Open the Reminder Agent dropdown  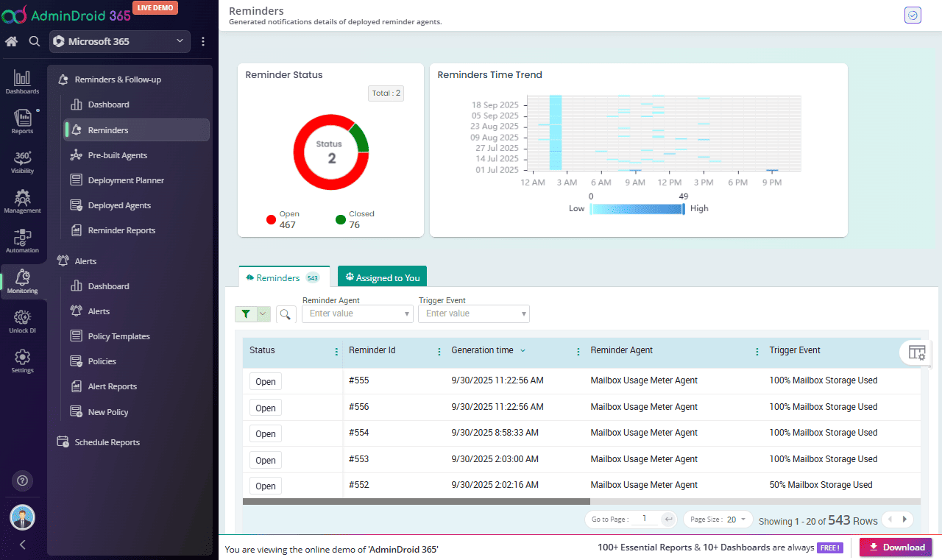tap(358, 313)
